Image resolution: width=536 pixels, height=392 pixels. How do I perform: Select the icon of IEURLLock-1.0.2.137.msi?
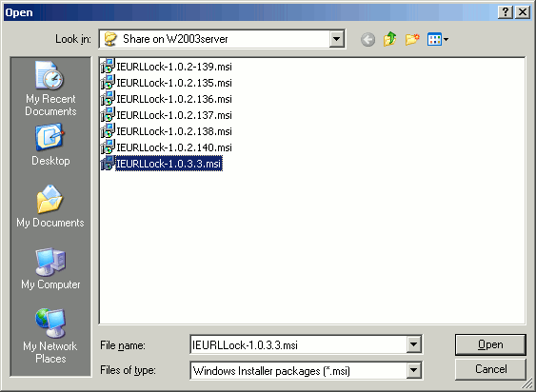[108, 115]
